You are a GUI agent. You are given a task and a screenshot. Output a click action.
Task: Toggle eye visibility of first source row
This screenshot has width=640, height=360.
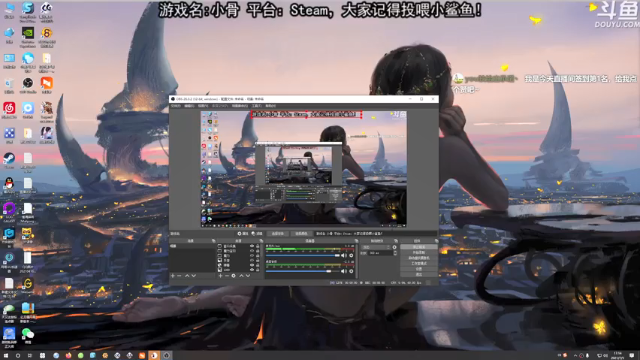(252, 246)
